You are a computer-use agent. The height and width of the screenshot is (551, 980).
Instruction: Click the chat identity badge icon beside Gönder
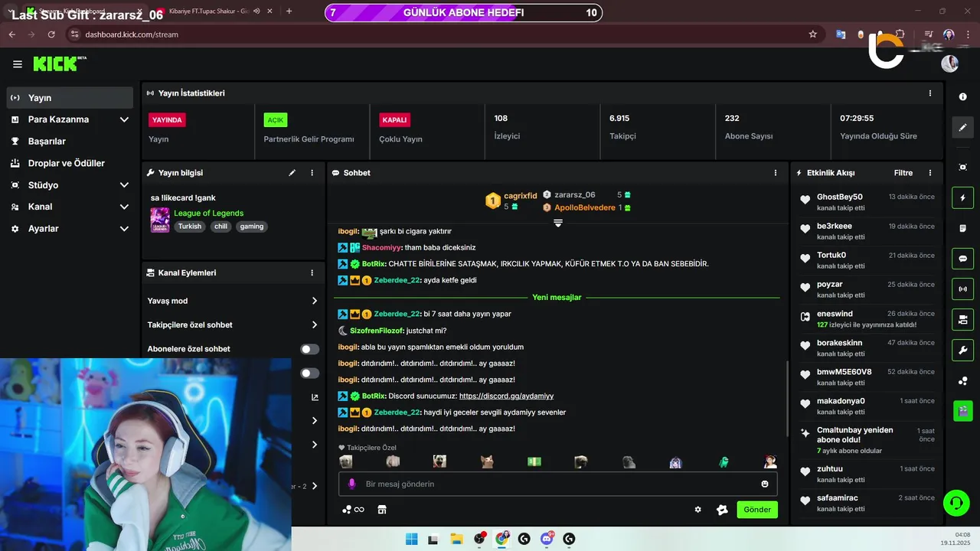click(721, 510)
